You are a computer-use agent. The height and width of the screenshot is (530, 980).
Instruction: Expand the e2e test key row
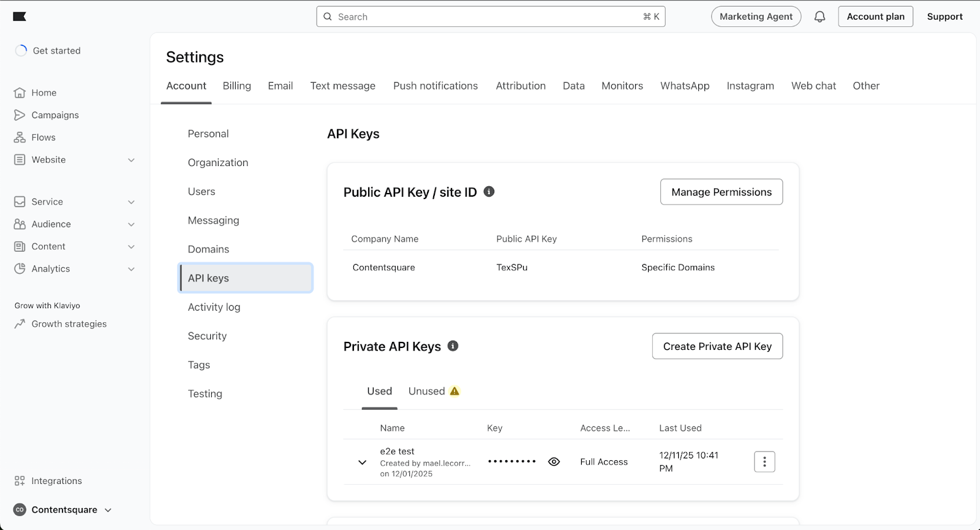click(x=363, y=463)
